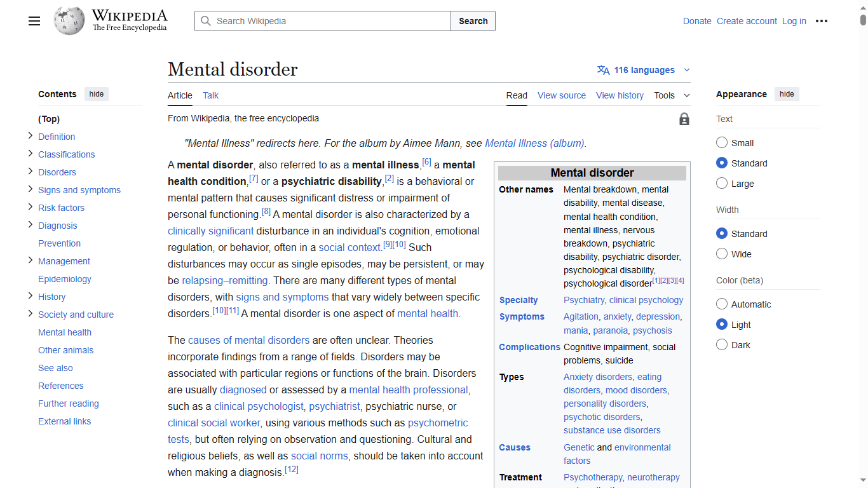
Task: Click the page protection padlock icon
Action: [684, 119]
